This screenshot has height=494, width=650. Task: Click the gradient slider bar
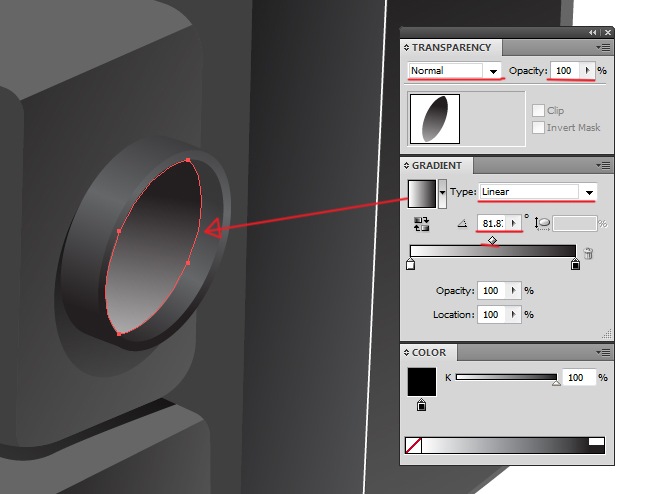pyautogui.click(x=492, y=251)
